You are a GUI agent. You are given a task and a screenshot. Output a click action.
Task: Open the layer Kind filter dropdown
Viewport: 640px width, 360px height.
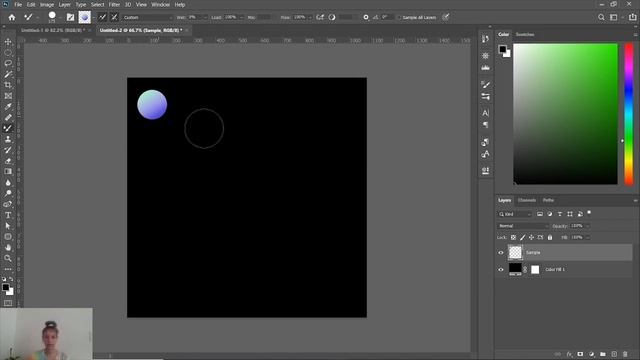coord(514,214)
